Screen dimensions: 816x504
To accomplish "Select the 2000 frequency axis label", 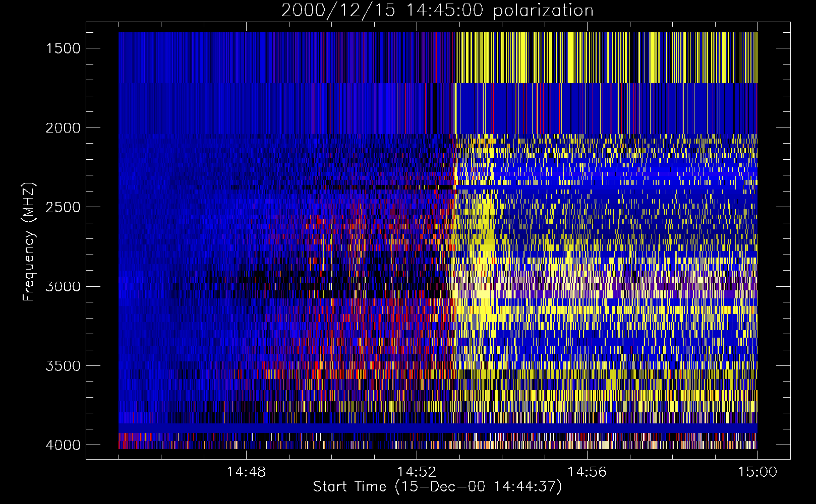I will (63, 128).
